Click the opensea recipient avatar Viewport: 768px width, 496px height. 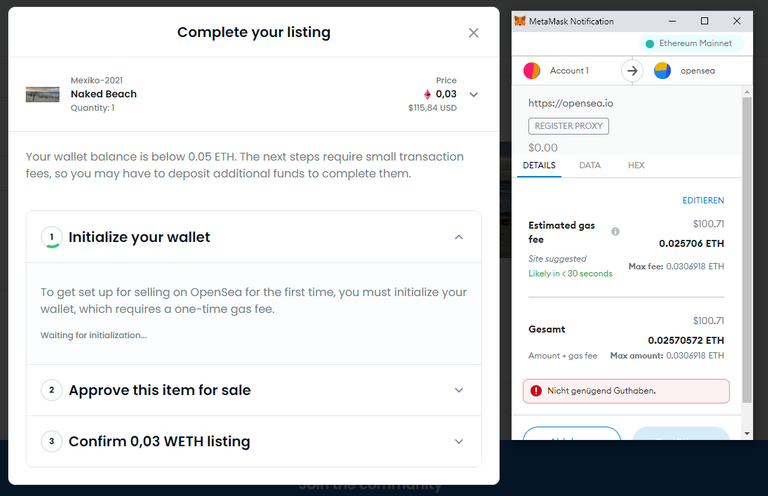click(662, 71)
